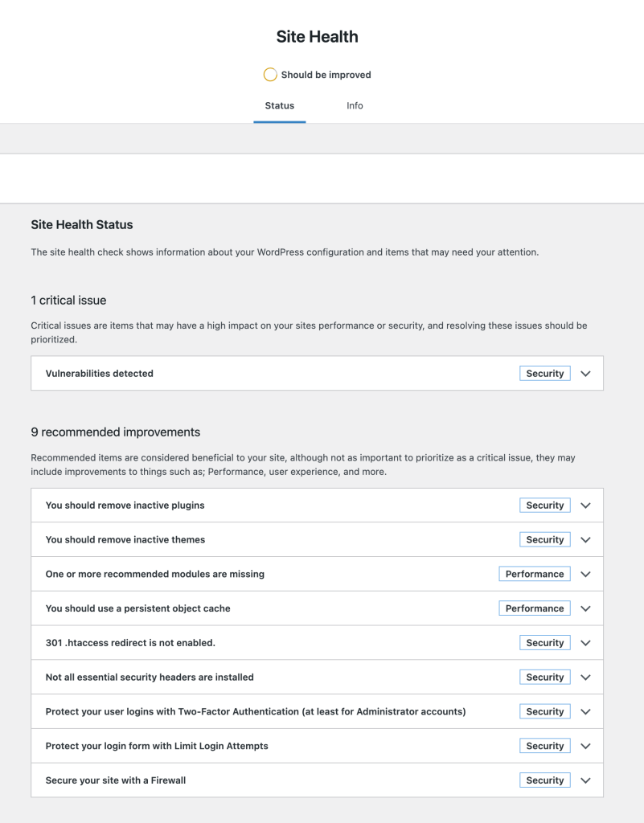This screenshot has width=644, height=823.
Task: Select the Status tab
Action: [279, 105]
